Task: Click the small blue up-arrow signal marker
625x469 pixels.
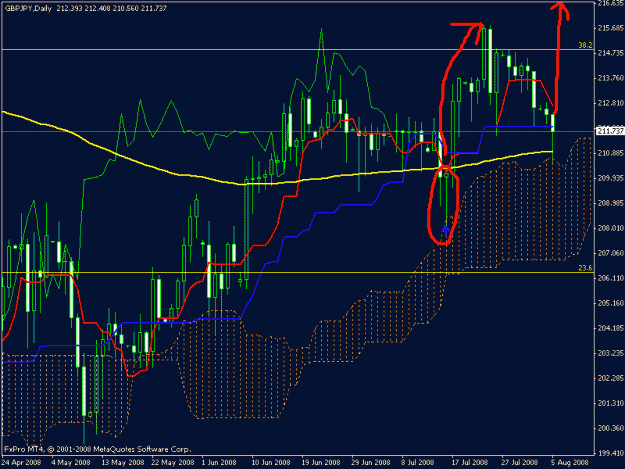Action: [446, 231]
